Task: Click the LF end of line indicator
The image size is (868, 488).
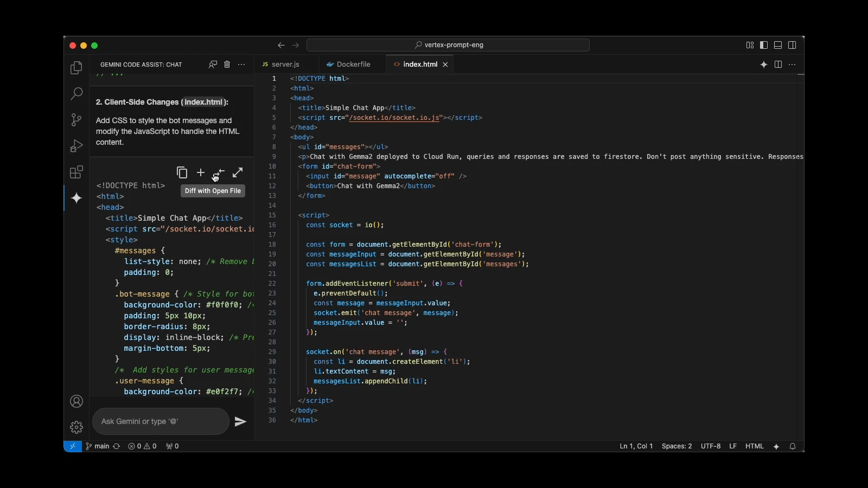Action: pyautogui.click(x=733, y=446)
